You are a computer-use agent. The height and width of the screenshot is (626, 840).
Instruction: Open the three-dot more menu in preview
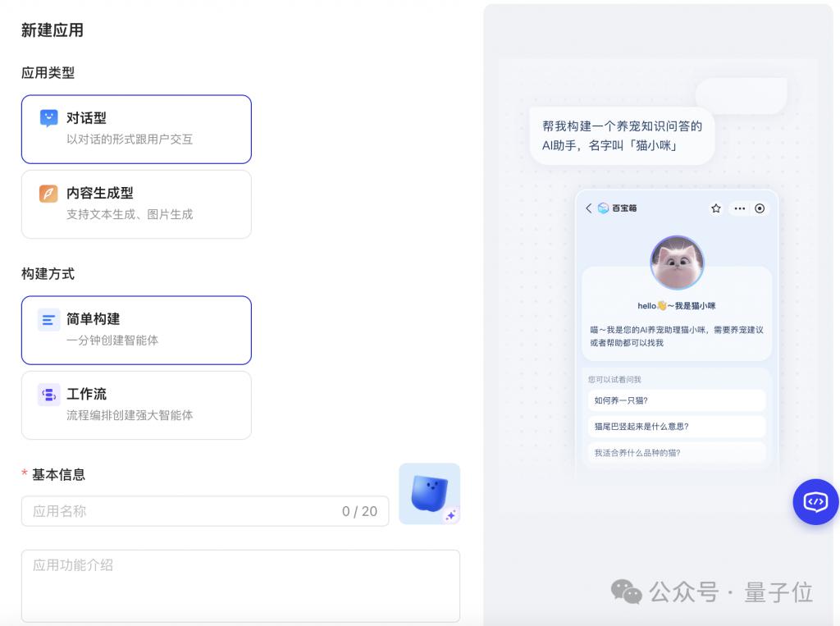point(740,208)
